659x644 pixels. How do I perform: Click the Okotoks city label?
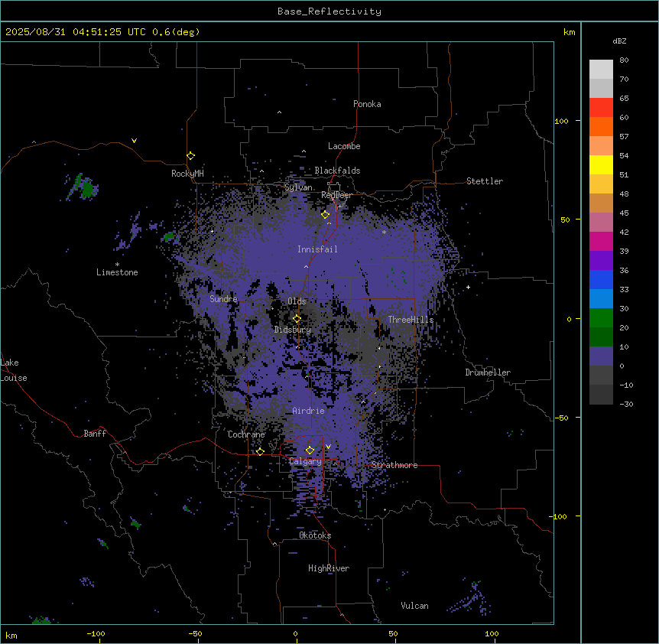pyautogui.click(x=315, y=535)
